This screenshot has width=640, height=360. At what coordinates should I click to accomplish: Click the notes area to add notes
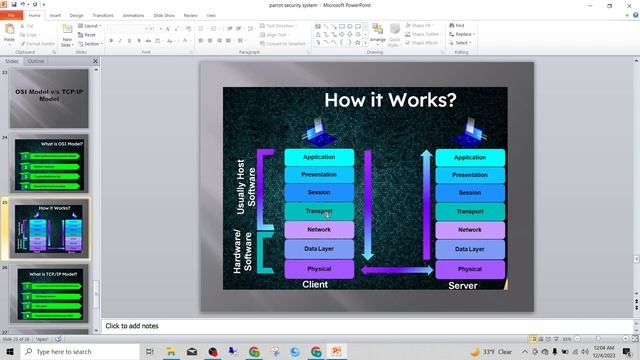coord(367,326)
